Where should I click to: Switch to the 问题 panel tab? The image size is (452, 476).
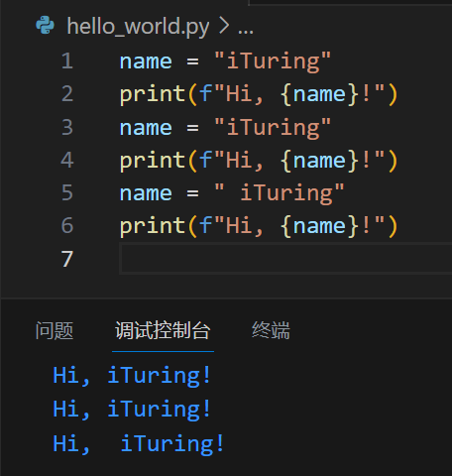coord(55,330)
